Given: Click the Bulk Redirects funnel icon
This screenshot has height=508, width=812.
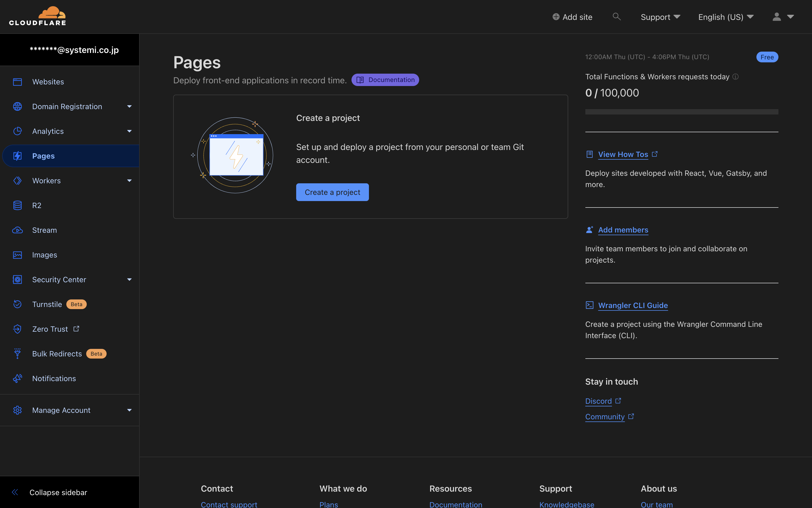Looking at the screenshot, I should point(17,354).
